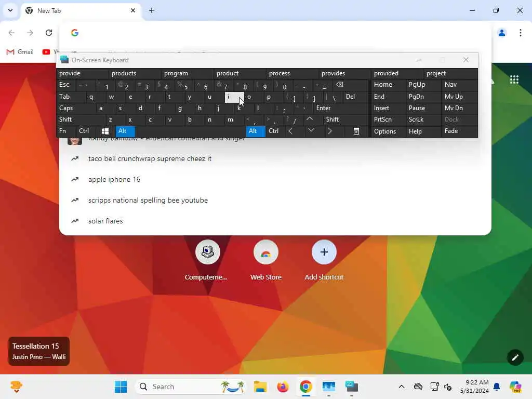Open the notification bell in the tray
Viewport: 532px width, 399px height.
(x=497, y=387)
